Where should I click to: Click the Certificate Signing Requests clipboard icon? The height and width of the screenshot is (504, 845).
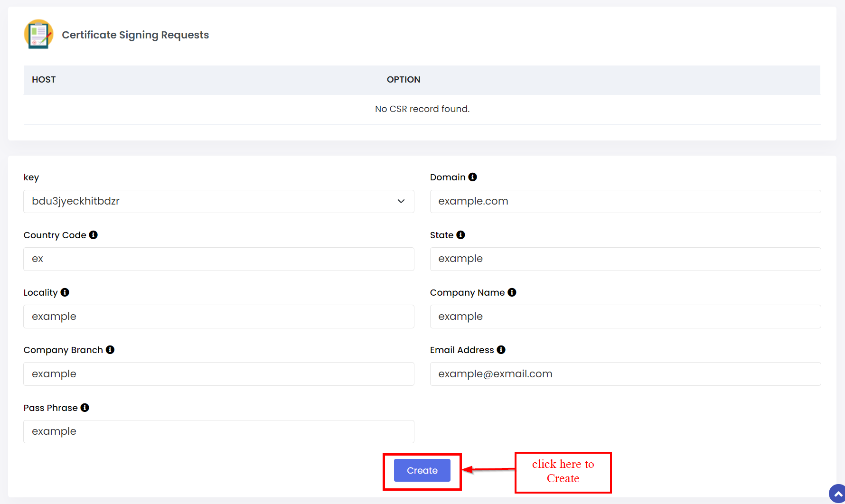(38, 34)
